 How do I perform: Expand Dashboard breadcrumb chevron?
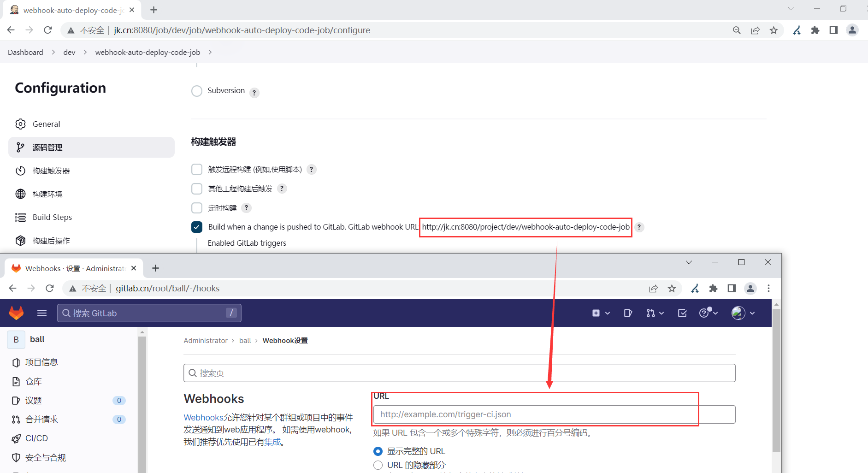[53, 52]
